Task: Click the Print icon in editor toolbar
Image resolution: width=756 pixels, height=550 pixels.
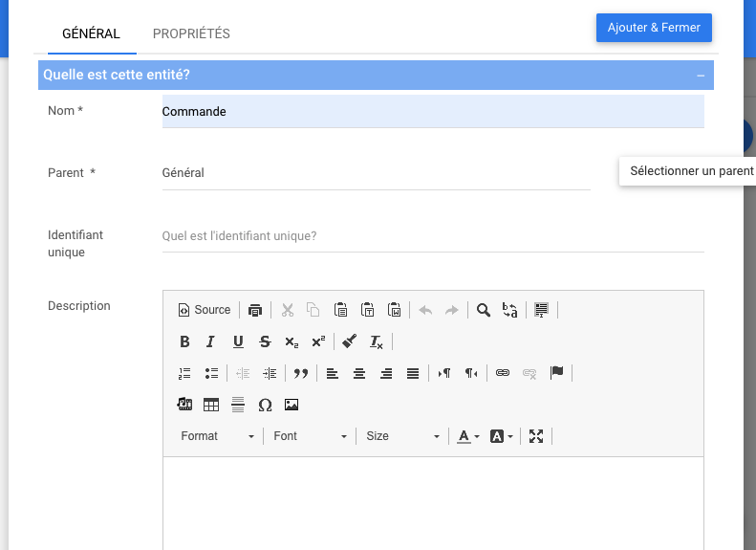Action: (x=255, y=310)
